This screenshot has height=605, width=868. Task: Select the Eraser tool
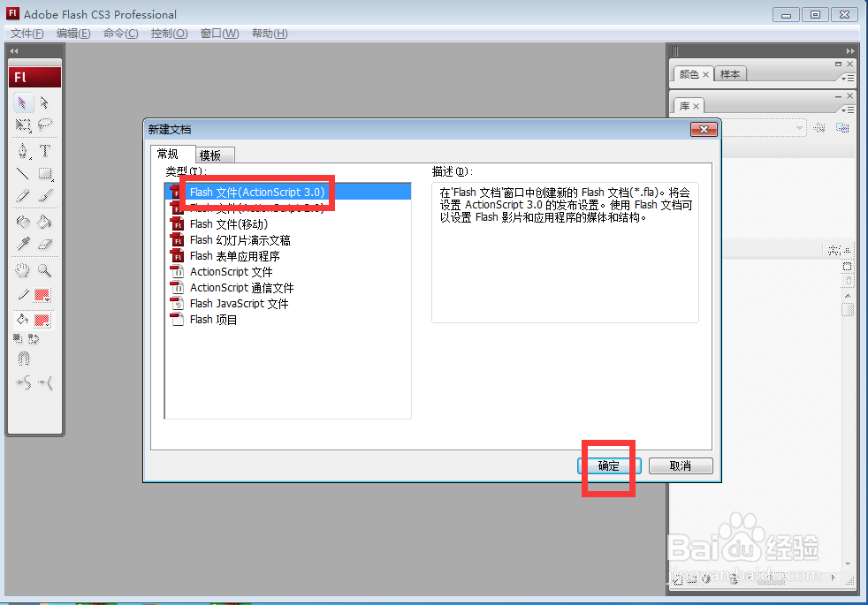[x=45, y=244]
